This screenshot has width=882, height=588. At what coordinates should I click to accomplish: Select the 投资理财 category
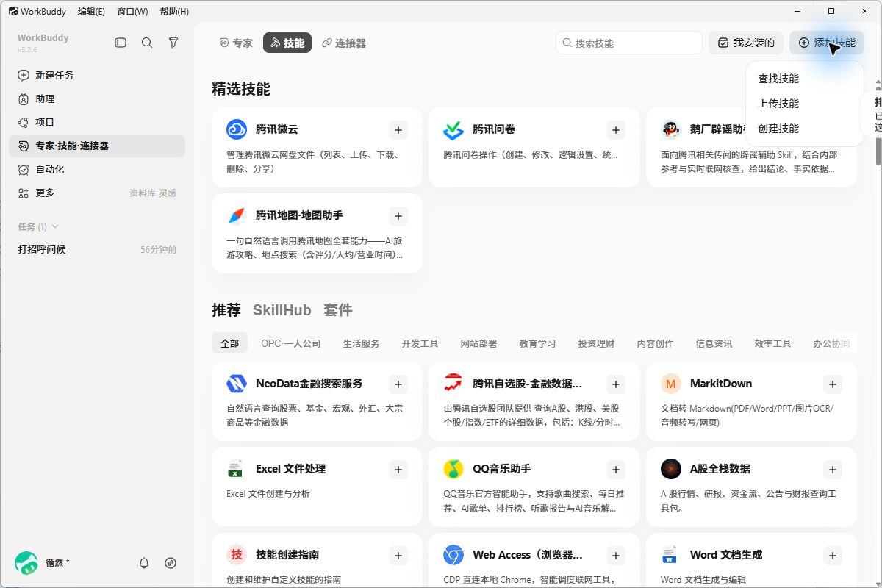click(x=596, y=343)
